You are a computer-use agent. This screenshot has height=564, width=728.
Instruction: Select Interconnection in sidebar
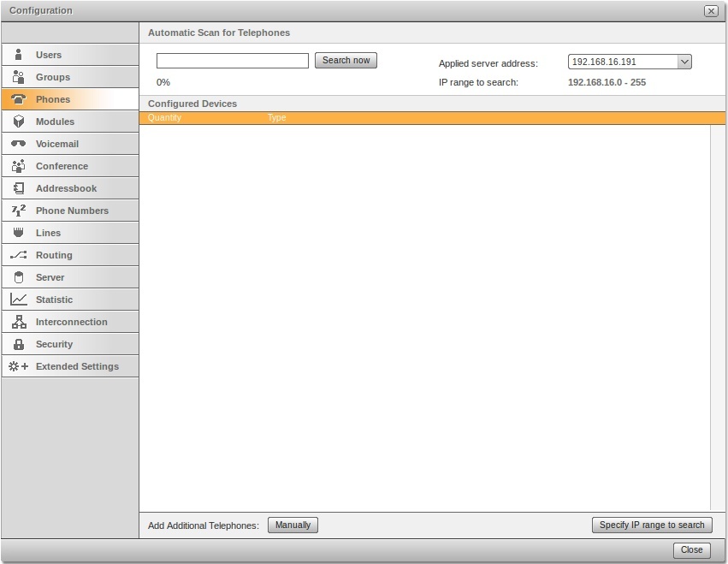coord(70,322)
